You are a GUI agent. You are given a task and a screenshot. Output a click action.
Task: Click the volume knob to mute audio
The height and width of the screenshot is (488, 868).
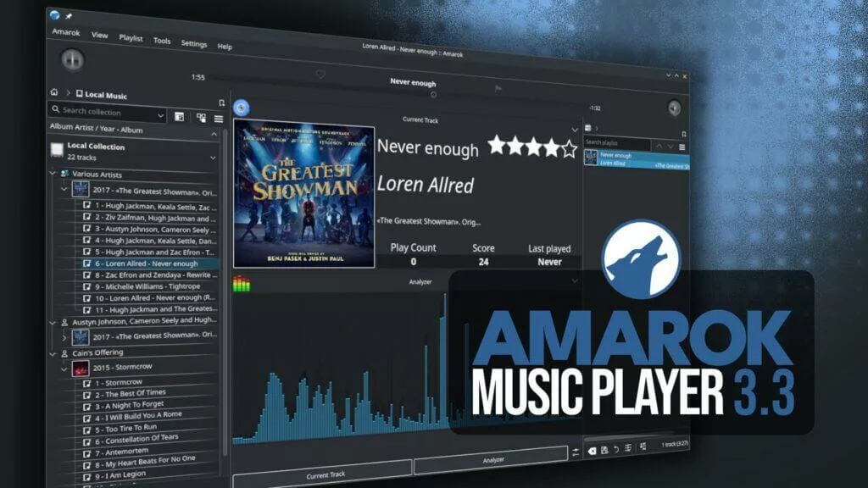(674, 108)
